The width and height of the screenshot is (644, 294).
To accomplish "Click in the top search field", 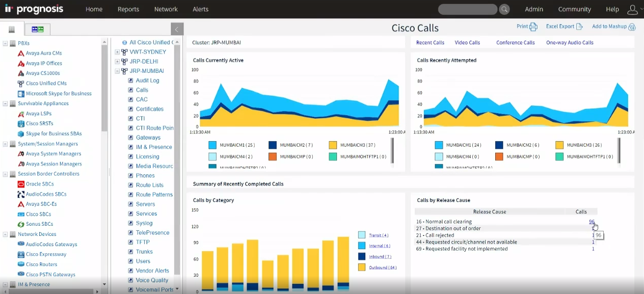I will coord(467,9).
